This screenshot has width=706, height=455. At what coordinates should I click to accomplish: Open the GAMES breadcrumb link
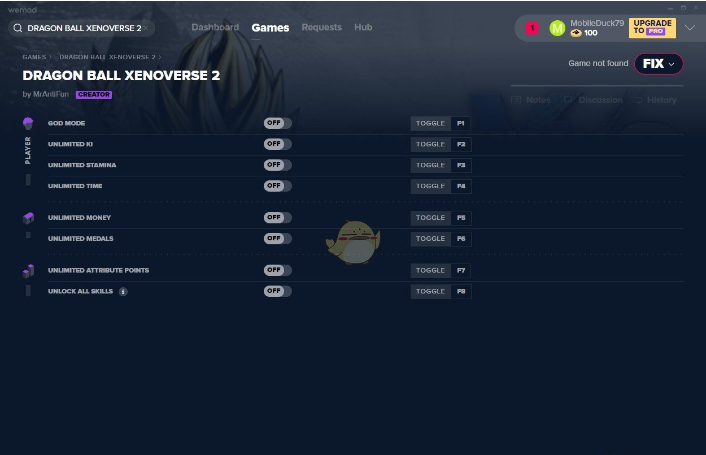[34, 57]
